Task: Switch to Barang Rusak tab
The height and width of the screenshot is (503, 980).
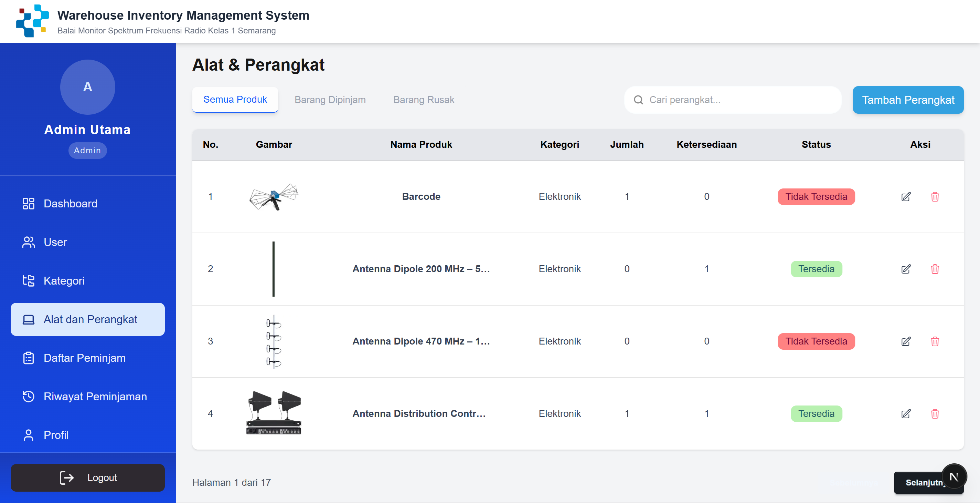Action: coord(424,100)
